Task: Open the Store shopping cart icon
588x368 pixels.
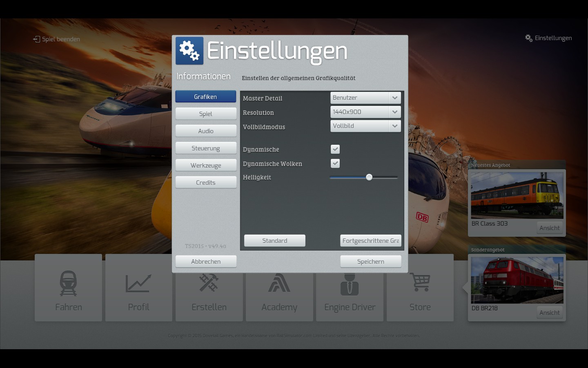Action: [420, 282]
